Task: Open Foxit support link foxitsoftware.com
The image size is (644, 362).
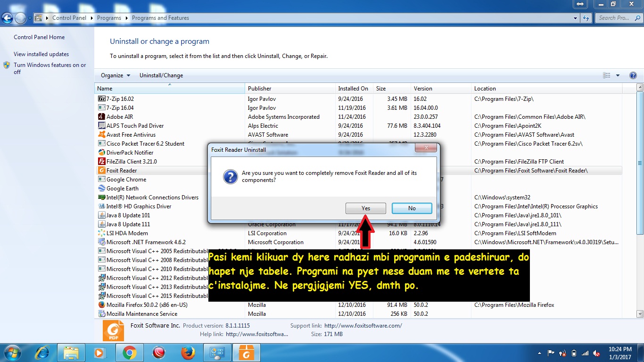Action: (x=363, y=326)
